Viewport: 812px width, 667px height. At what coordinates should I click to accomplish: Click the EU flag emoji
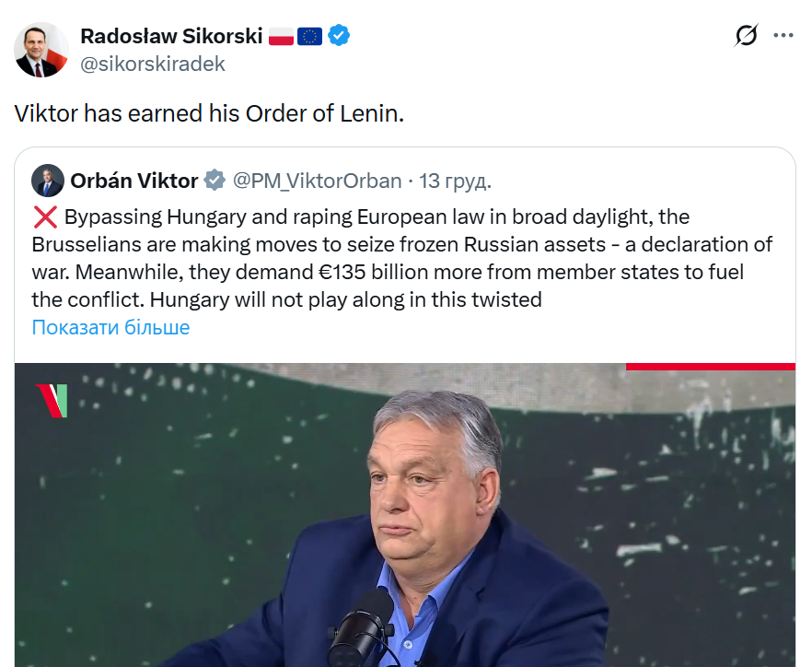(x=309, y=36)
